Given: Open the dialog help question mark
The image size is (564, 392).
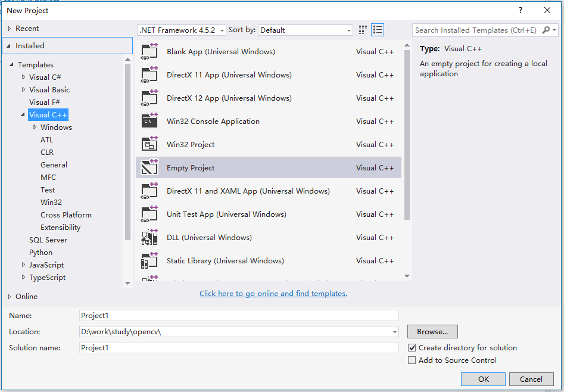Looking at the screenshot, I should click(x=520, y=11).
